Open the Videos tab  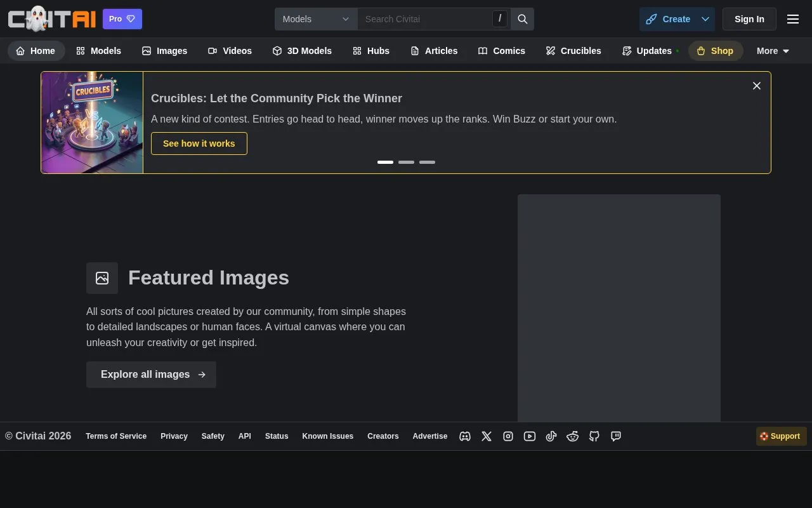[x=230, y=51]
